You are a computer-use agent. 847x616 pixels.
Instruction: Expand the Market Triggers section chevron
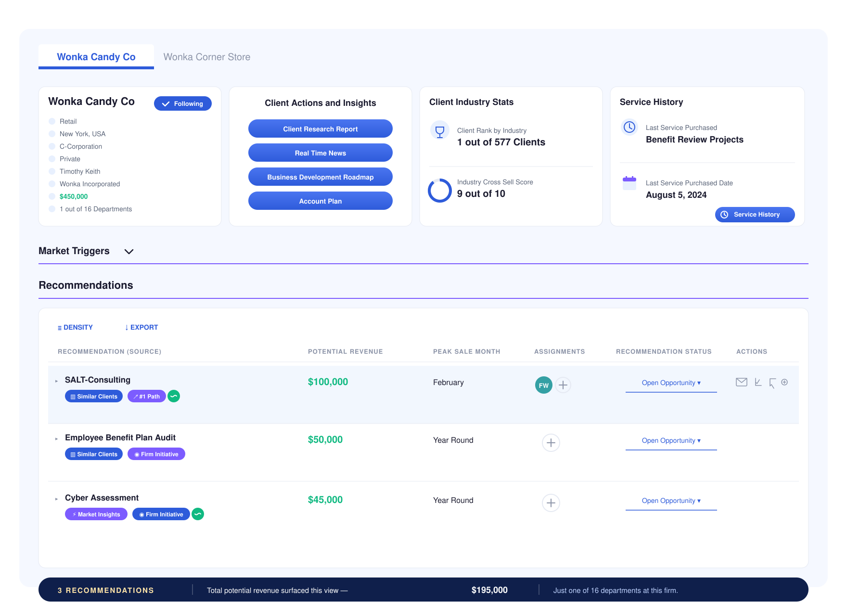[129, 251]
